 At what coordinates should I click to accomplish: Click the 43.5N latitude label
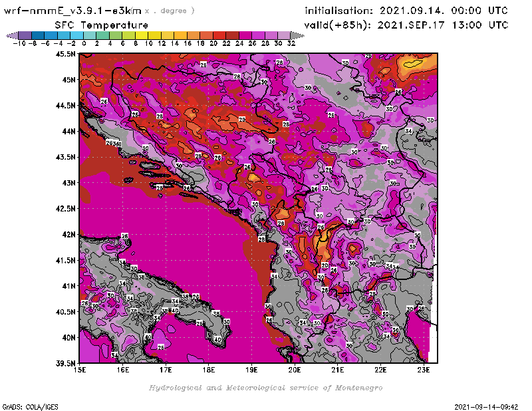[65, 157]
